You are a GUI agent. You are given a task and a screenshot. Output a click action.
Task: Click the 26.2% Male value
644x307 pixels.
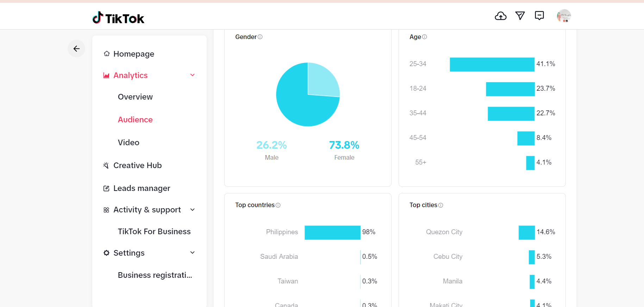point(271,145)
